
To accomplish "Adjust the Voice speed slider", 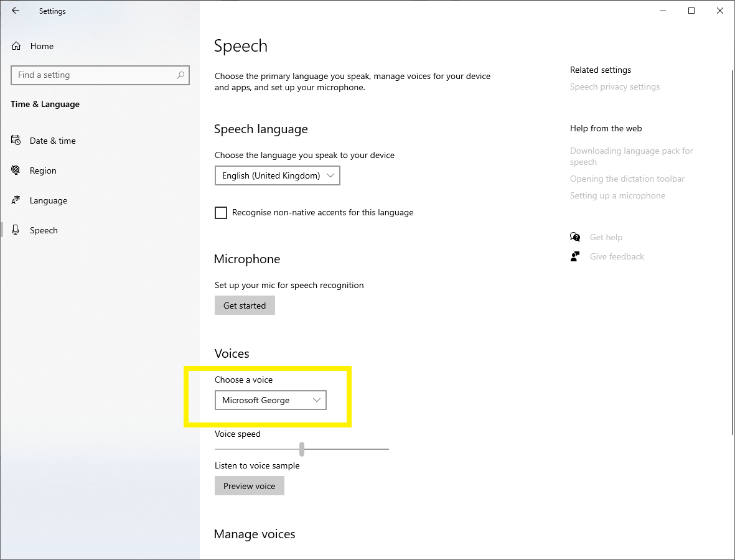I will coord(302,448).
